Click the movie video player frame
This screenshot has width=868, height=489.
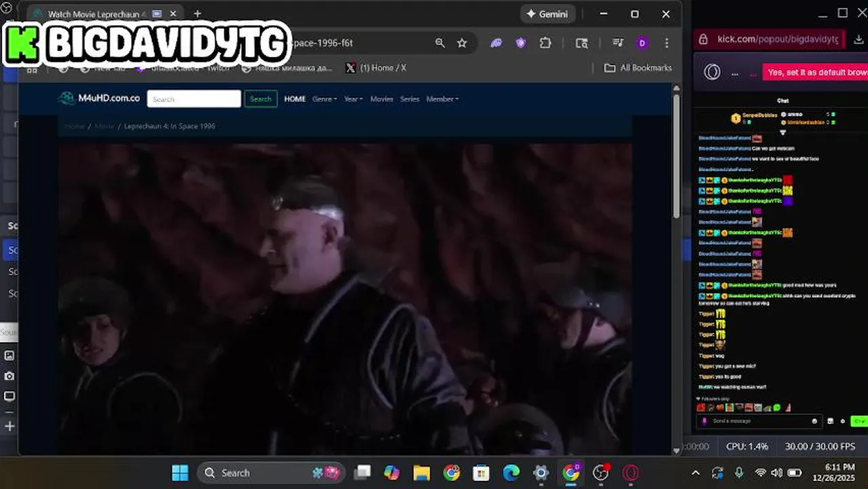345,299
